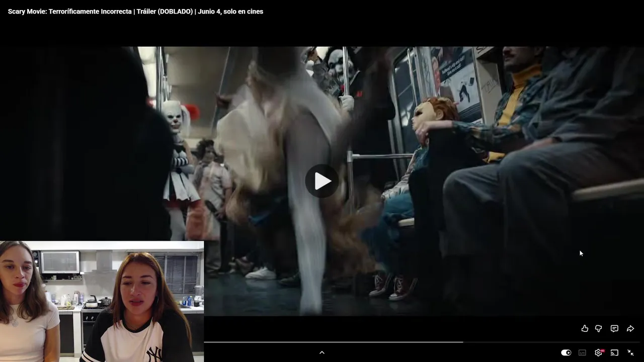Toggle the autoplay switch
This screenshot has width=644, height=362.
pyautogui.click(x=566, y=352)
